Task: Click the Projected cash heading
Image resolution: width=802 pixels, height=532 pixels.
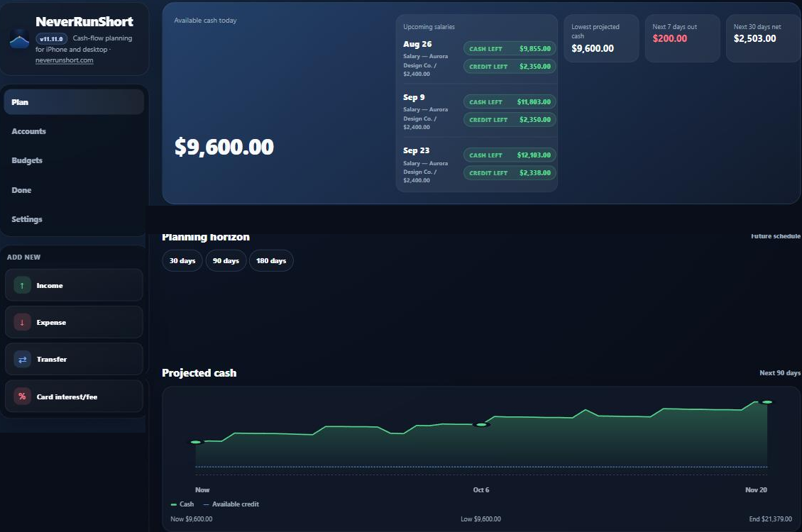Action: click(x=199, y=373)
